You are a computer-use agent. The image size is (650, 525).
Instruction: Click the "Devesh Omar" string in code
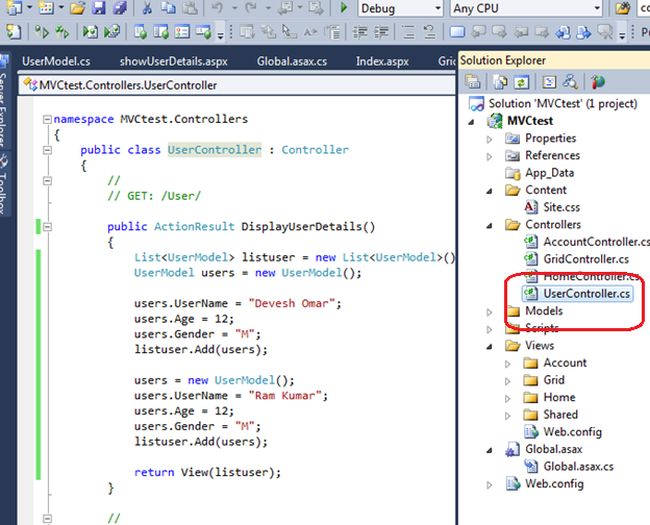tap(291, 304)
